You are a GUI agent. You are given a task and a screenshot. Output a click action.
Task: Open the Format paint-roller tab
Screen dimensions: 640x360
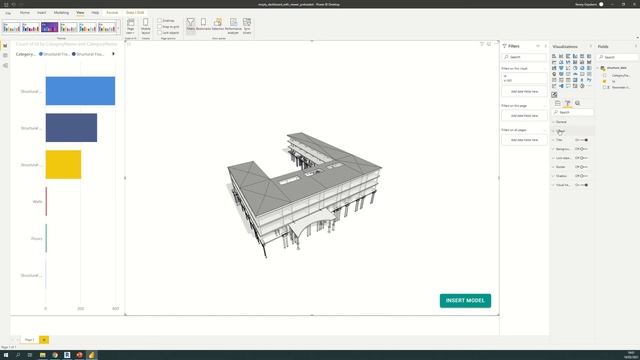click(x=567, y=103)
